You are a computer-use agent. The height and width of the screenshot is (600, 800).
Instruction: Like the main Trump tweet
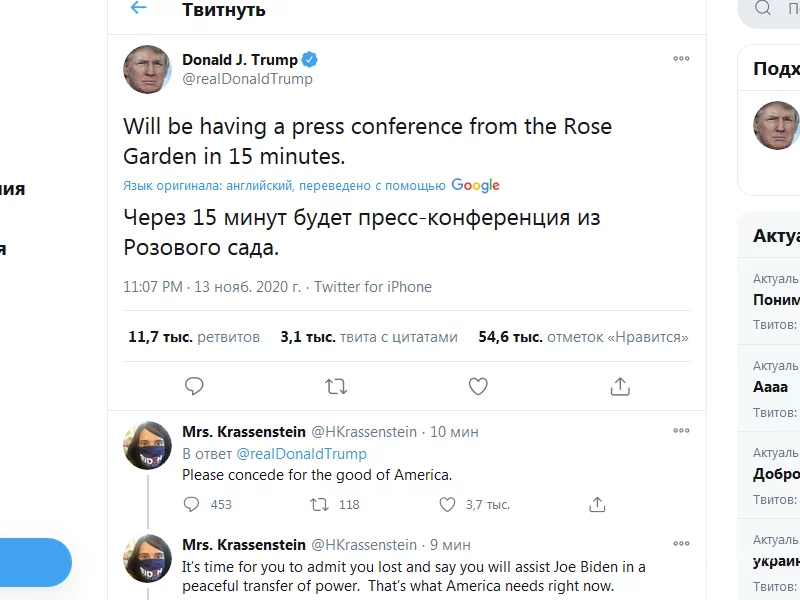coord(478,386)
